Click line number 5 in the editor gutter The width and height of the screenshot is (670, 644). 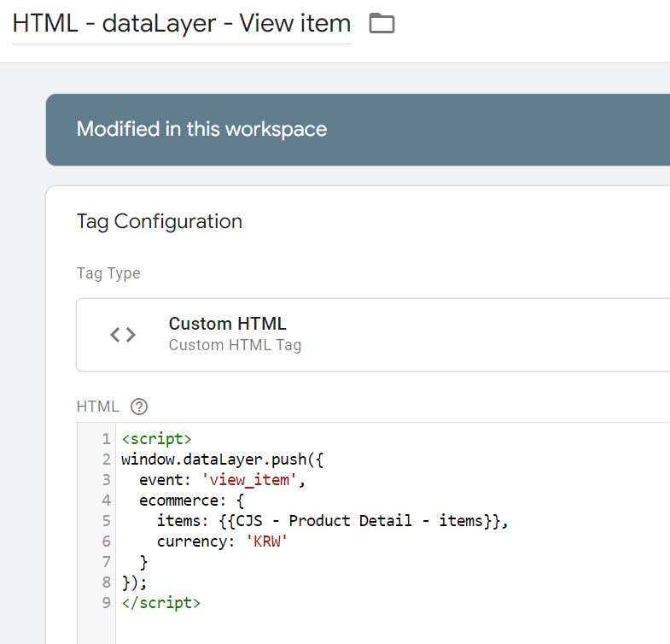tap(106, 521)
